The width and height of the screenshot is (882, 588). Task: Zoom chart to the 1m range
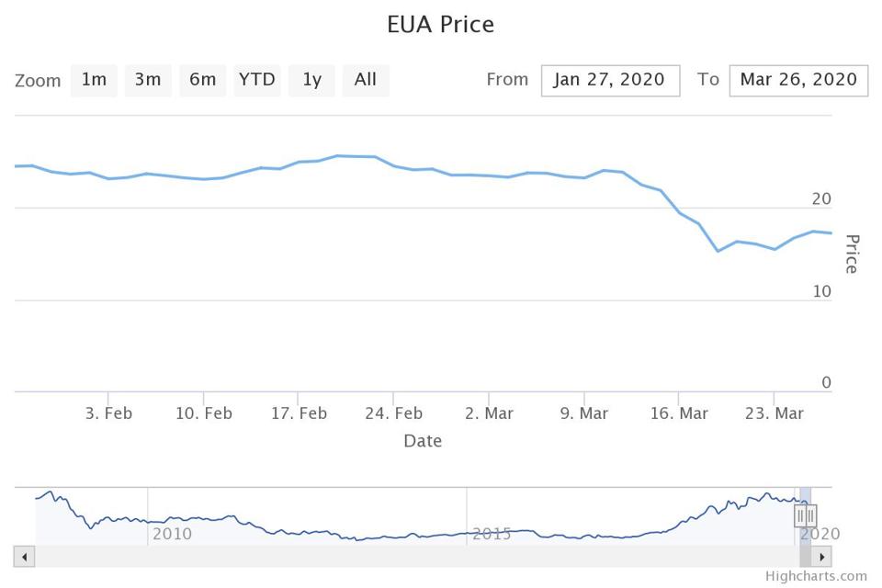[94, 80]
